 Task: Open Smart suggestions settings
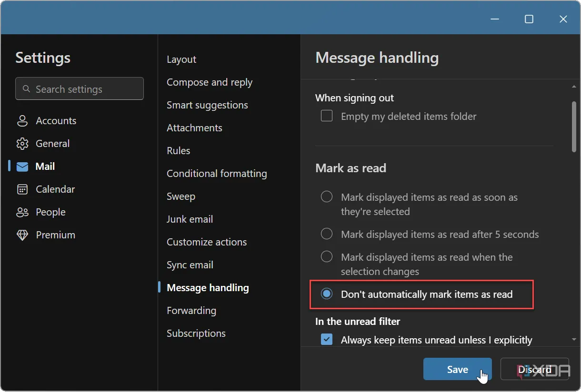click(x=207, y=105)
